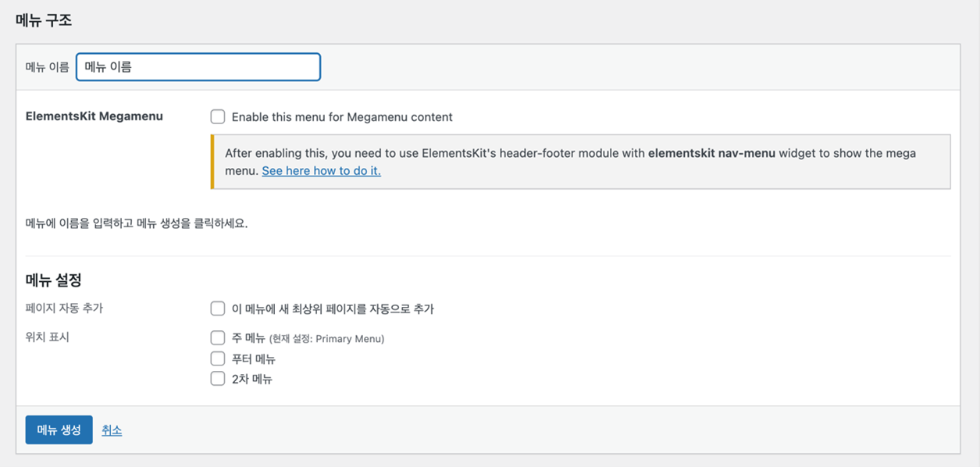Focus the 메뉴 이름 text input
This screenshot has height=467, width=980.
click(x=198, y=67)
